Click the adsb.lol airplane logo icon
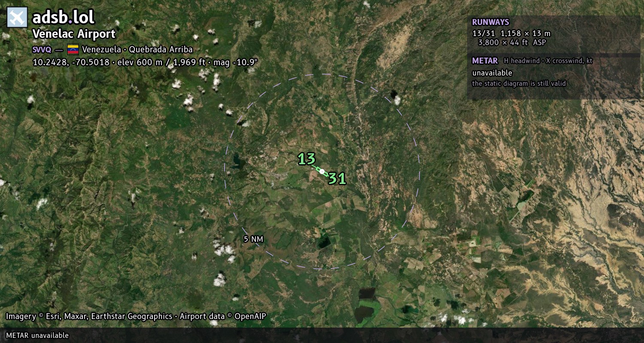The width and height of the screenshot is (644, 343). pyautogui.click(x=17, y=18)
